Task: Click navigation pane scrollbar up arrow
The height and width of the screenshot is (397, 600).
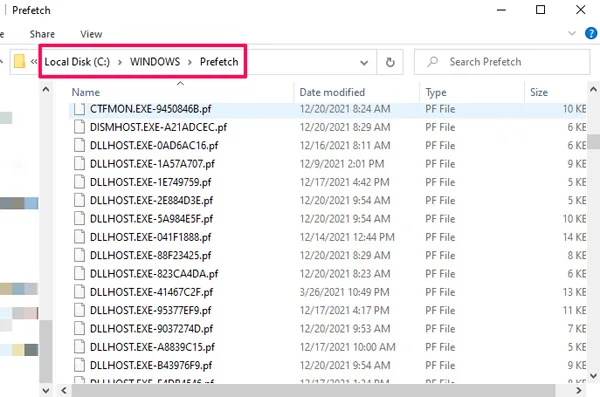Action: 46,90
